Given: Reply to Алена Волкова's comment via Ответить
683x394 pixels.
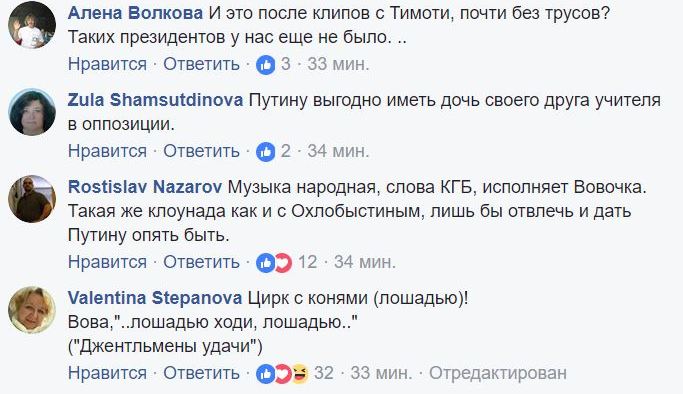Looking at the screenshot, I should click(201, 64).
